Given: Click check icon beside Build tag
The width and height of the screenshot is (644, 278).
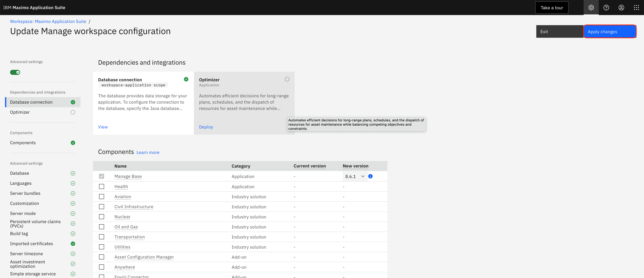Looking at the screenshot, I should (x=73, y=234).
